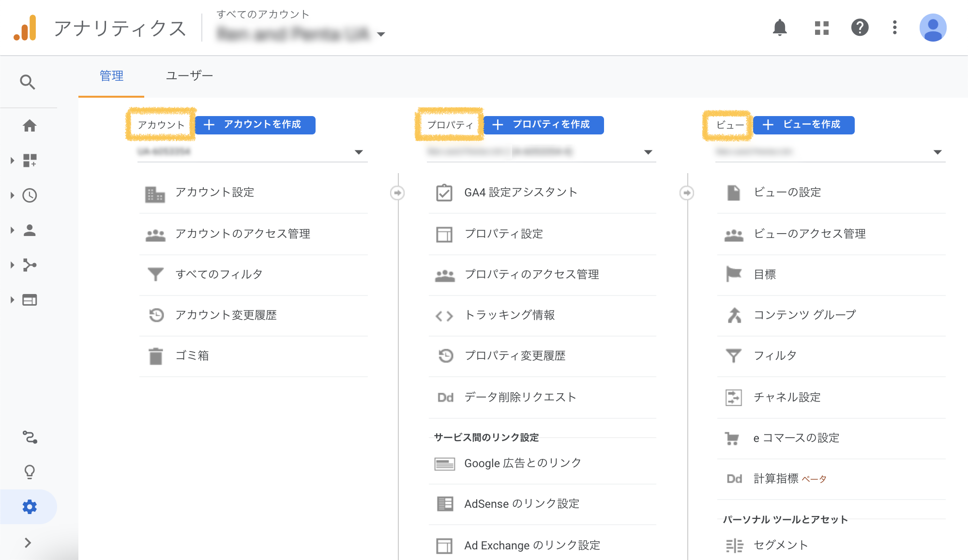Click the 目標 flag icon

734,274
